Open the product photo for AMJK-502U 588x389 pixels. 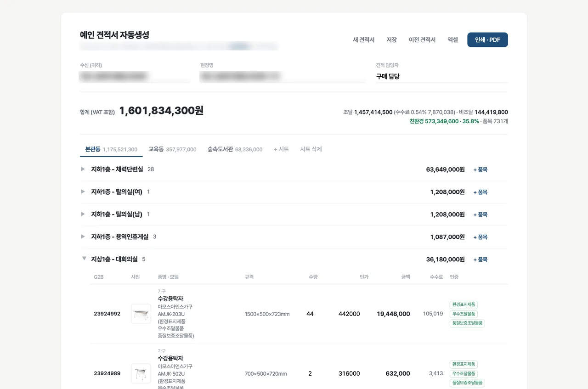[x=141, y=373]
